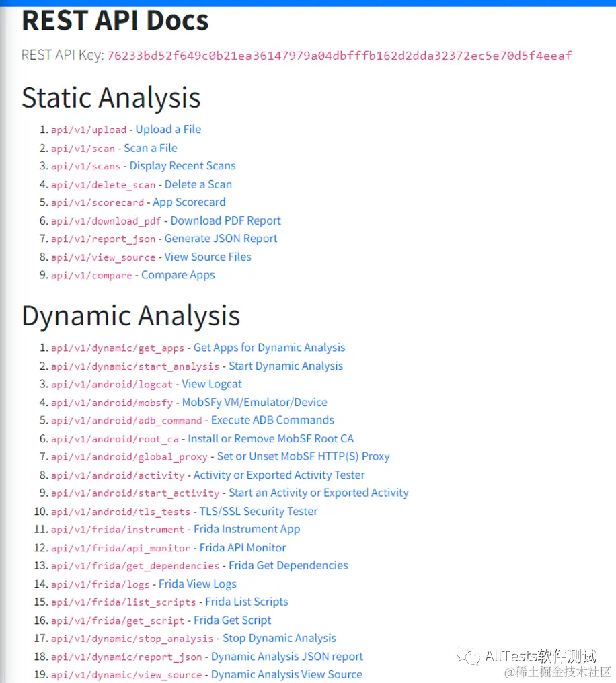This screenshot has height=683, width=616.
Task: Open the Generate JSON Report link
Action: click(x=221, y=238)
